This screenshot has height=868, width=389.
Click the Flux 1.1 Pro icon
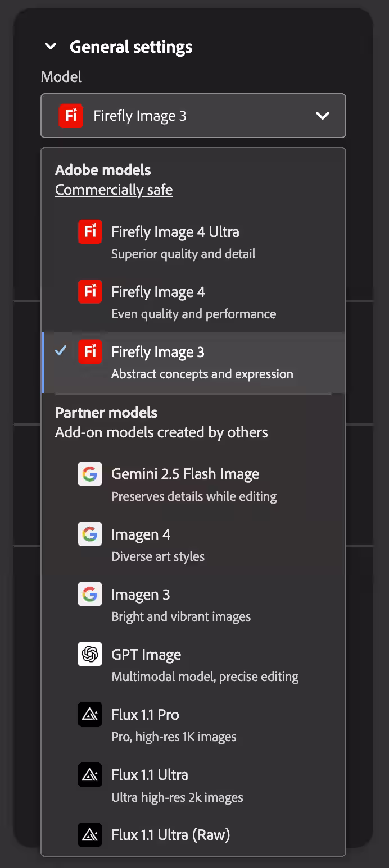pos(90,714)
